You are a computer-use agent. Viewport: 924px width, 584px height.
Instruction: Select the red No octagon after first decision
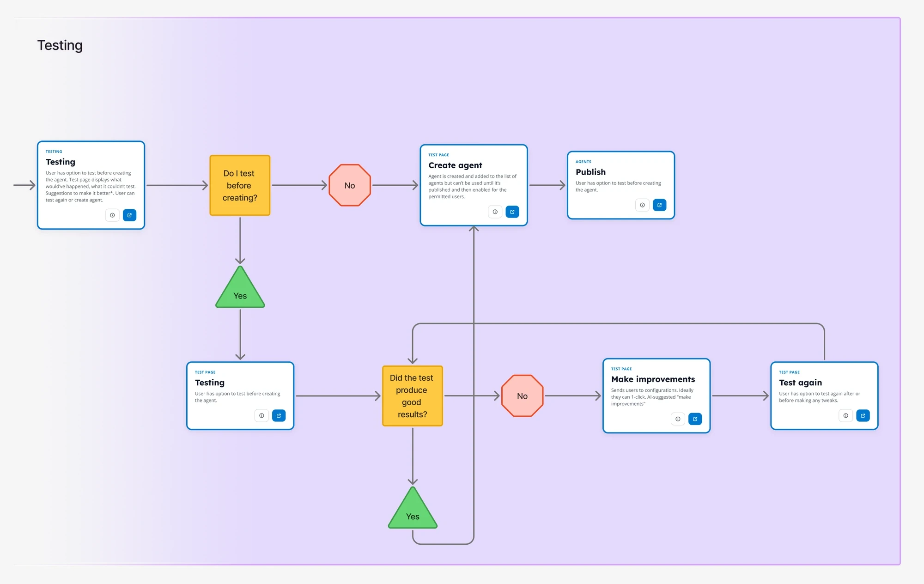[350, 185]
